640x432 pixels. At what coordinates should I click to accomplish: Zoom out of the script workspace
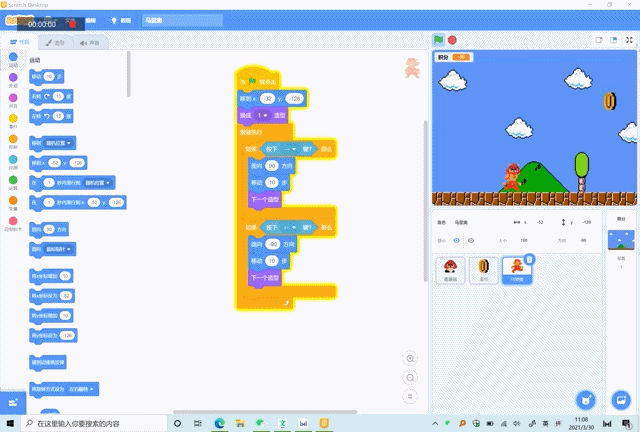(410, 377)
